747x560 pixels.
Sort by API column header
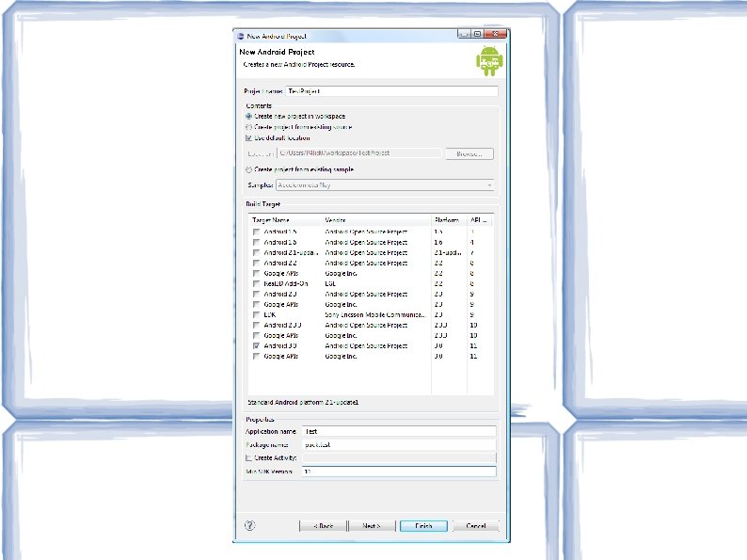[x=479, y=220]
